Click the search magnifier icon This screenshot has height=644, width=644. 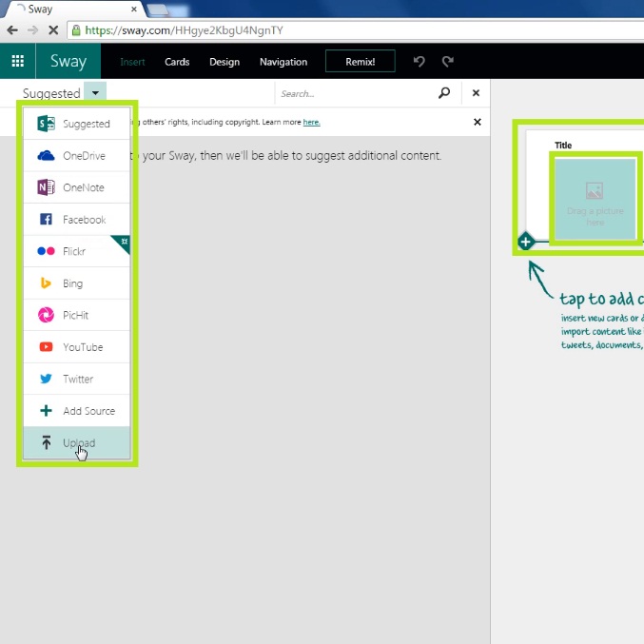pos(444,93)
